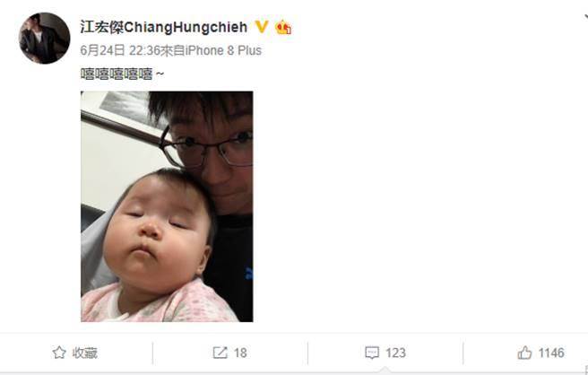Click the repost share arrow icon

tap(220, 353)
